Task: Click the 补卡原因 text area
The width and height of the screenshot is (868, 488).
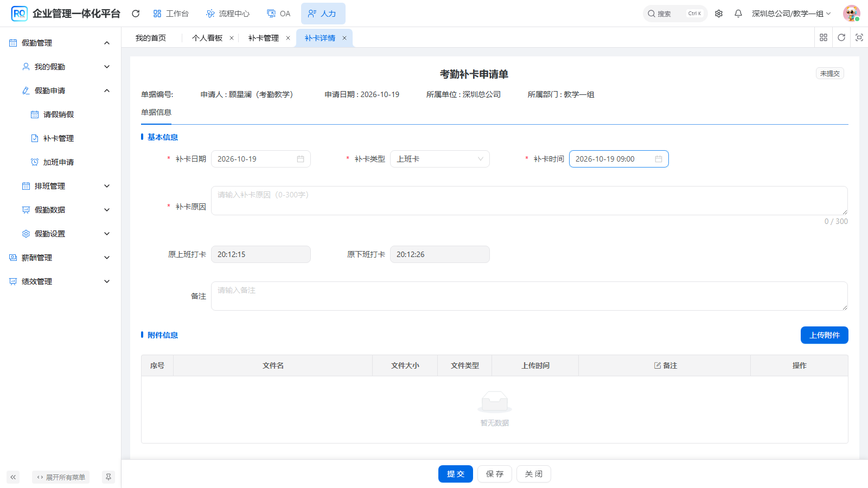Action: click(529, 201)
